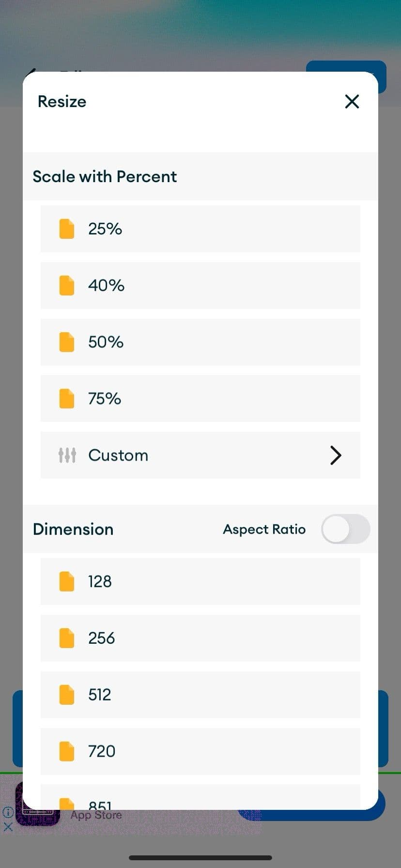Select the partially visible 851 dimension
The width and height of the screenshot is (401, 868).
[x=200, y=799]
